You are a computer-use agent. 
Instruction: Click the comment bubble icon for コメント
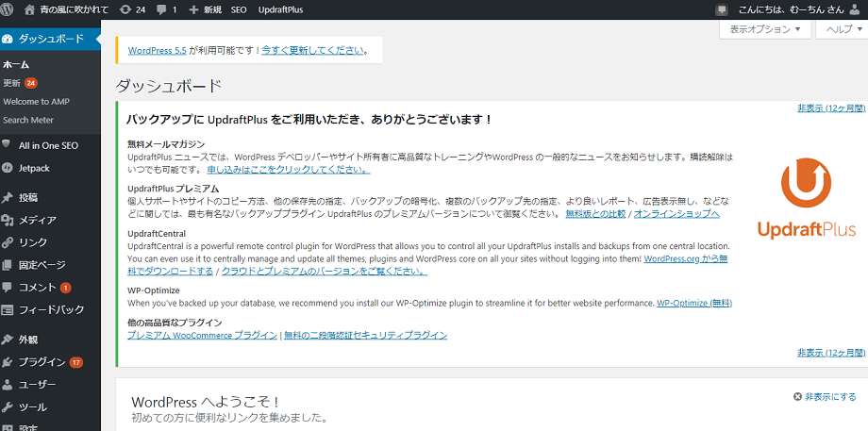(7, 287)
